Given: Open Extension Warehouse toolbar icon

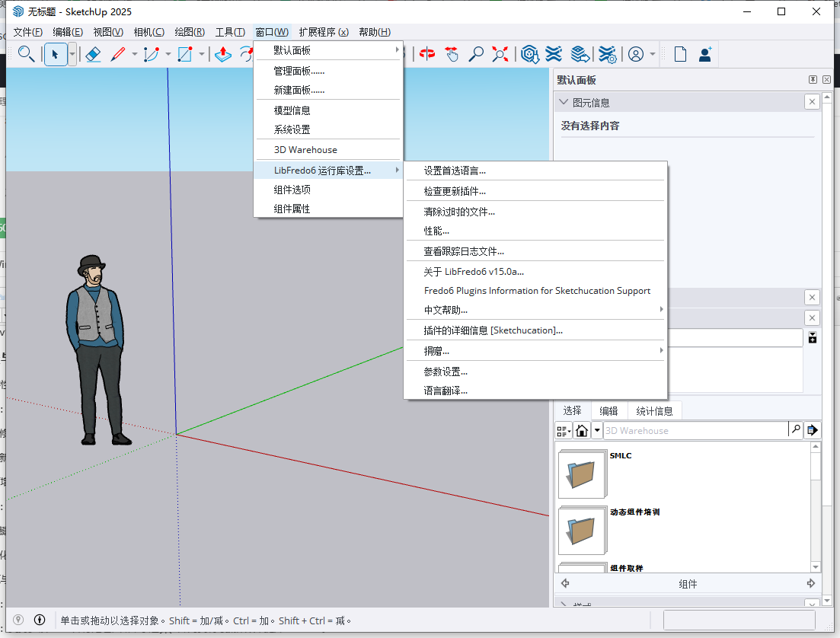Looking at the screenshot, I should click(x=554, y=54).
